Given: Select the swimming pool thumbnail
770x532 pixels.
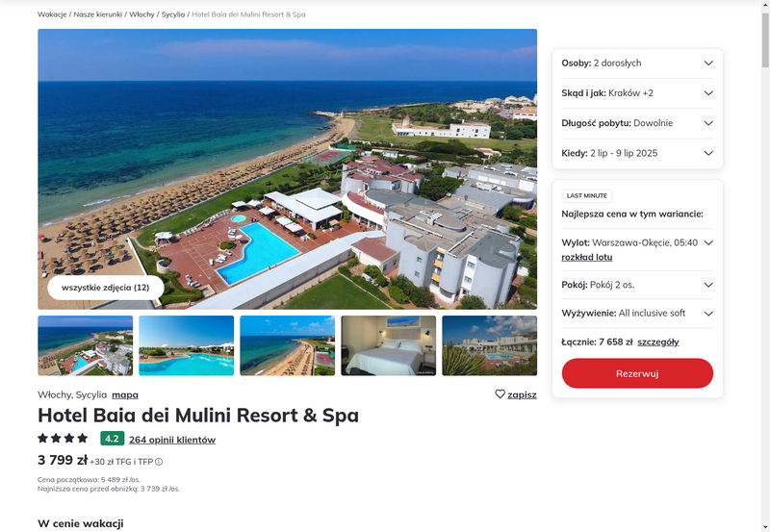Looking at the screenshot, I should coord(186,345).
